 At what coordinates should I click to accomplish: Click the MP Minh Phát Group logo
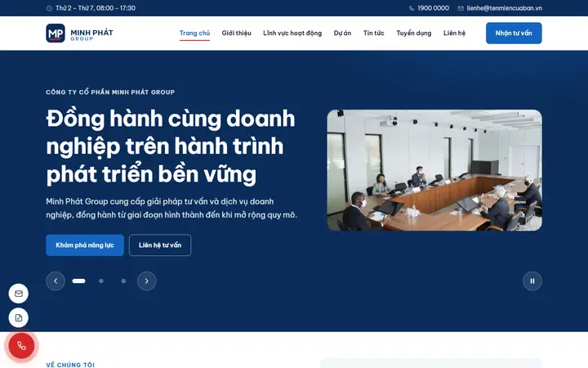tap(79, 33)
